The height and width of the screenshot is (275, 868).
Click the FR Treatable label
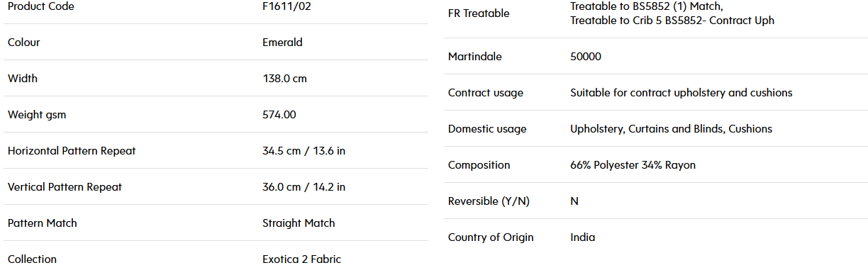point(479,13)
